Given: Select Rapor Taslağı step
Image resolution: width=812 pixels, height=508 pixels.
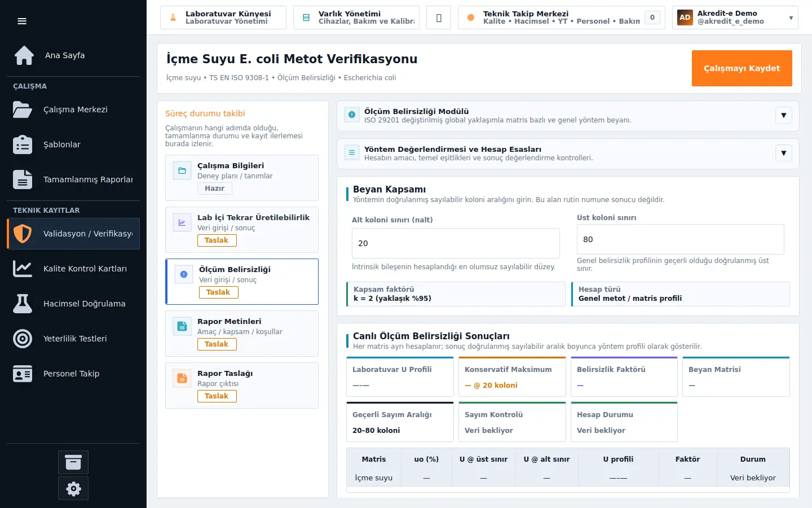Looking at the screenshot, I should pyautogui.click(x=242, y=386).
